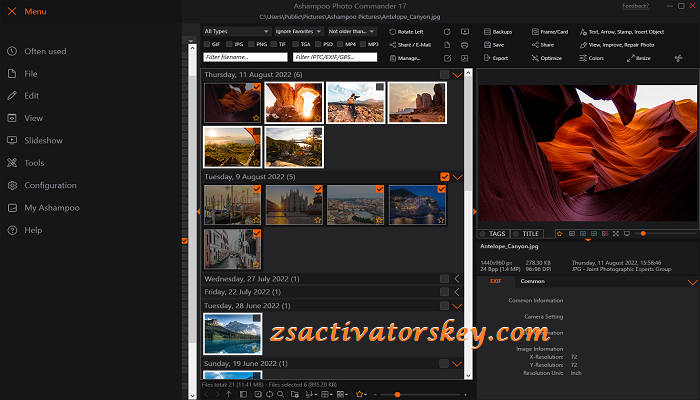Click the fullscreen arrows icon below preview

(616, 233)
